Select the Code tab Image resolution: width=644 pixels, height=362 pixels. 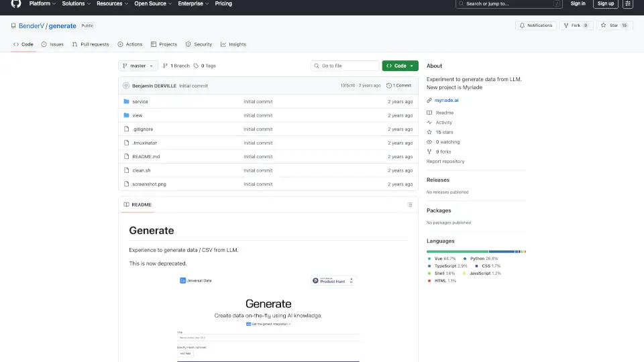[23, 44]
